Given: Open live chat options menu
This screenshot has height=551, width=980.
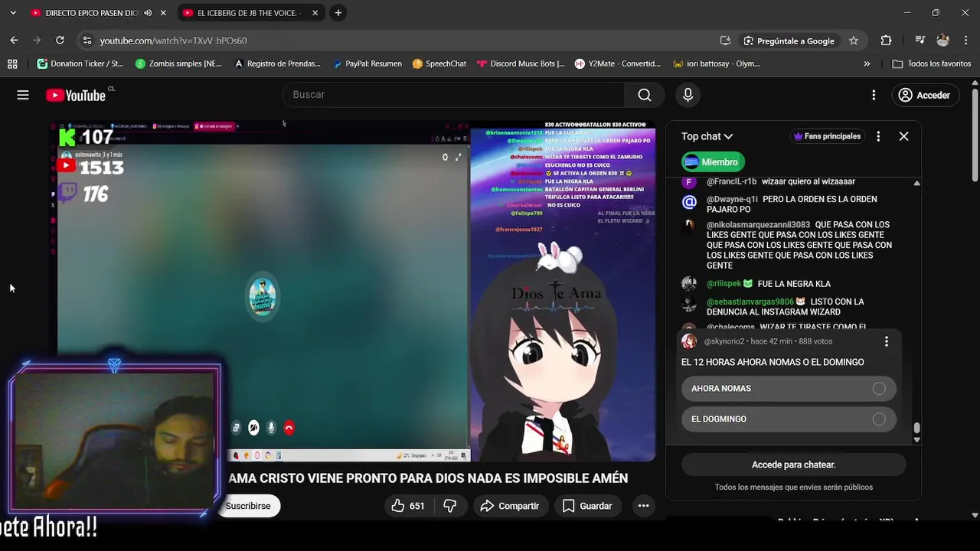Looking at the screenshot, I should [878, 136].
